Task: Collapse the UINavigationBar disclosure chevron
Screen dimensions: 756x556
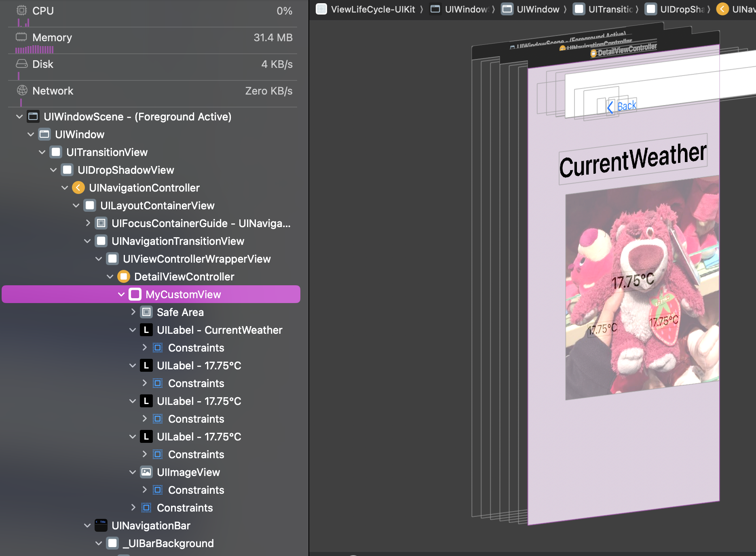Action: [87, 526]
